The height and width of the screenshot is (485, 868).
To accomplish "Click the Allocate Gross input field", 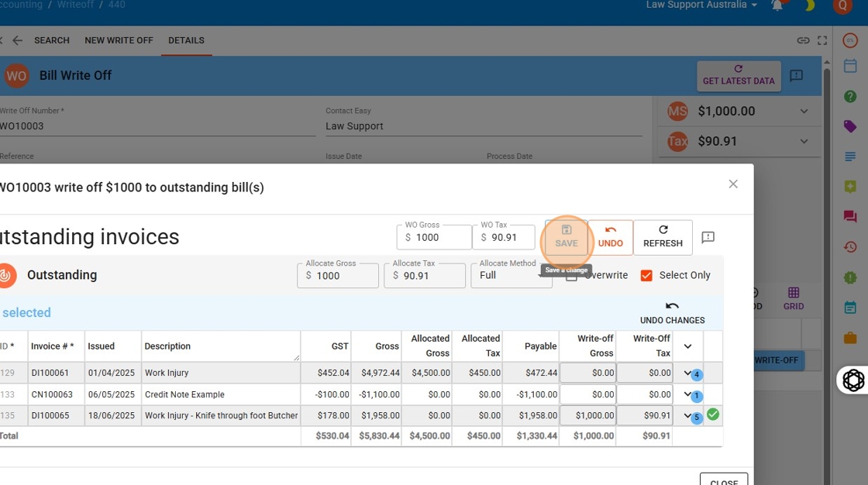I will (338, 275).
